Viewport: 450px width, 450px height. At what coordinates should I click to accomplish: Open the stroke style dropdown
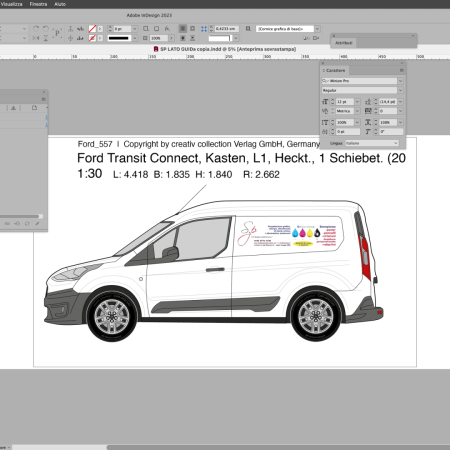(134, 38)
